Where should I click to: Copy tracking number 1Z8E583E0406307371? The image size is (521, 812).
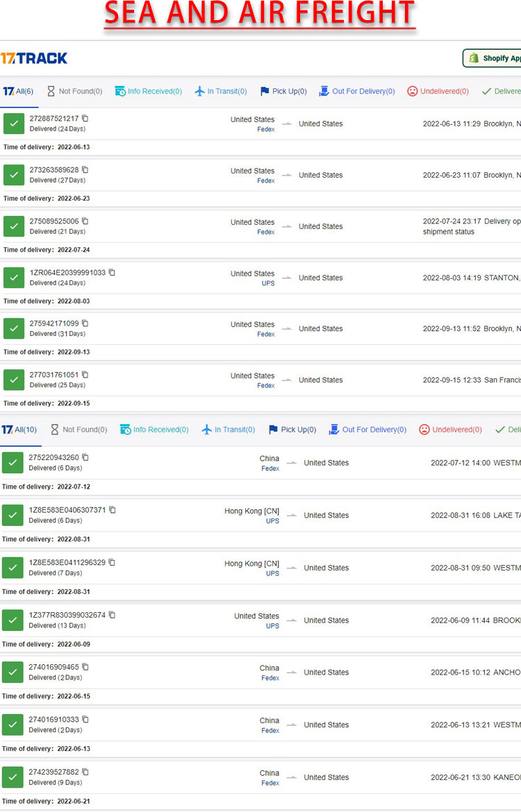click(112, 509)
